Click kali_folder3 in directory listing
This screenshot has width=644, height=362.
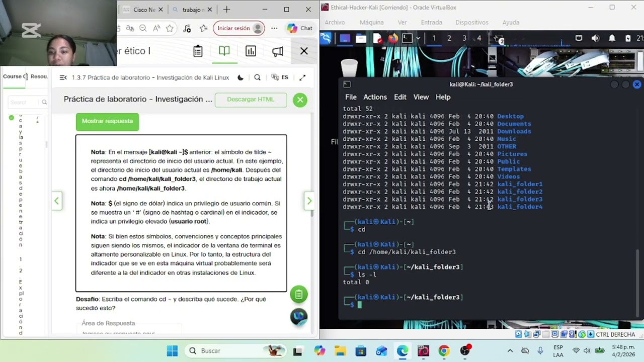tap(520, 199)
